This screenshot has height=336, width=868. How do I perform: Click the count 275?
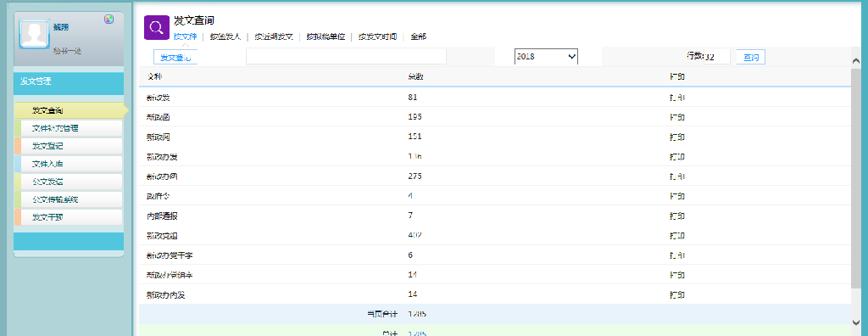pyautogui.click(x=415, y=176)
